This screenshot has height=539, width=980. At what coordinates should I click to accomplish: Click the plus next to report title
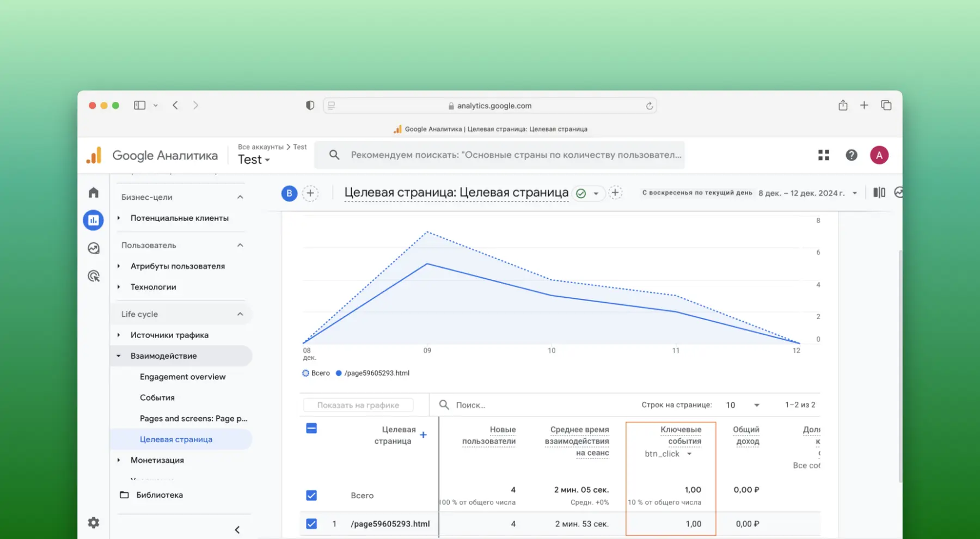[615, 193]
